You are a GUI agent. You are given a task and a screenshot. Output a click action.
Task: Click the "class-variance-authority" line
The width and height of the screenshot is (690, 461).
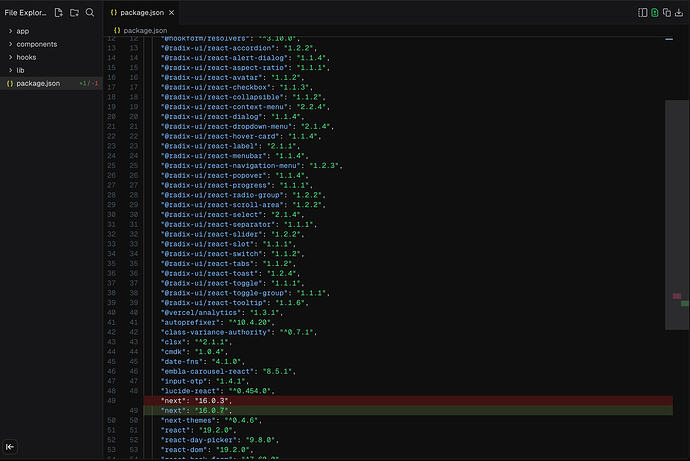(x=239, y=332)
